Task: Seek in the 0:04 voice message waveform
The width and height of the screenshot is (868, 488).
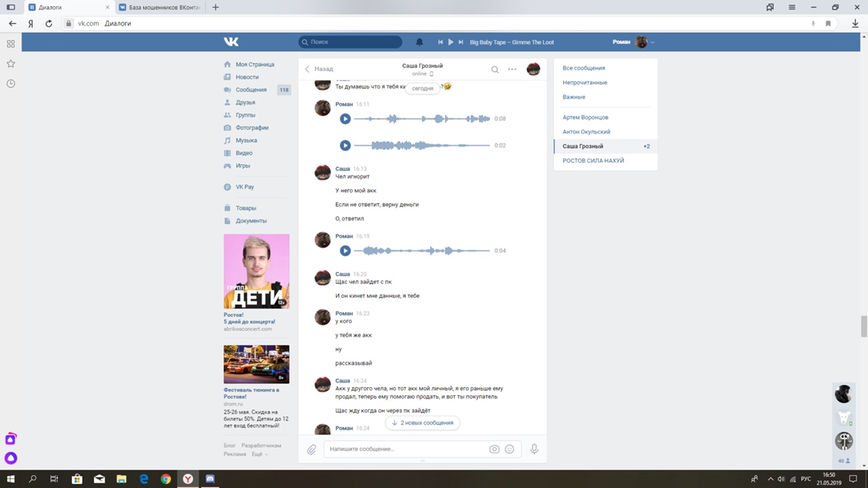Action: pos(421,251)
